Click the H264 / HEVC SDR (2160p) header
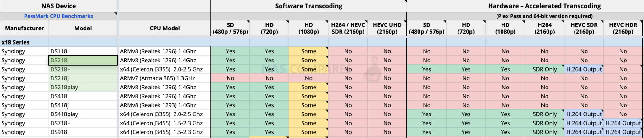Screen dimensions: 644x138 [x=348, y=28]
